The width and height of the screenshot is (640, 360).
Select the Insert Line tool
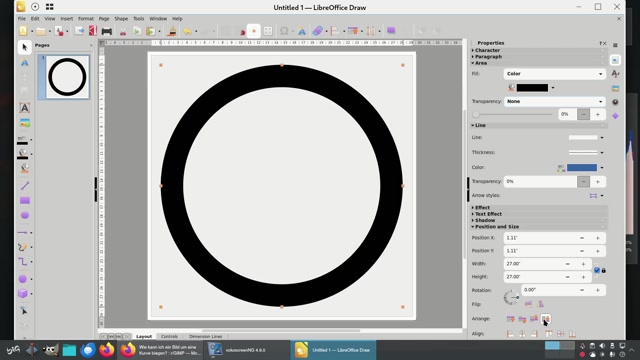[x=24, y=186]
